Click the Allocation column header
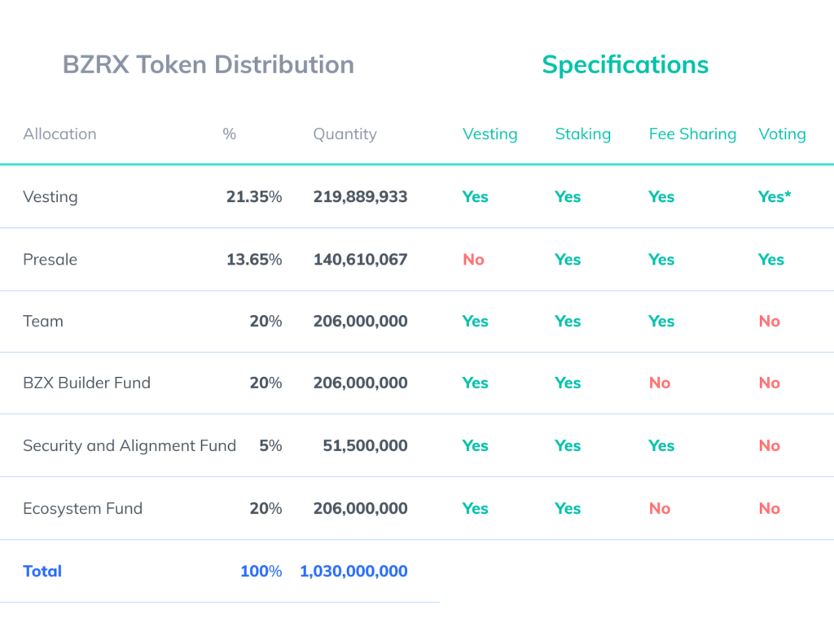 pyautogui.click(x=59, y=134)
